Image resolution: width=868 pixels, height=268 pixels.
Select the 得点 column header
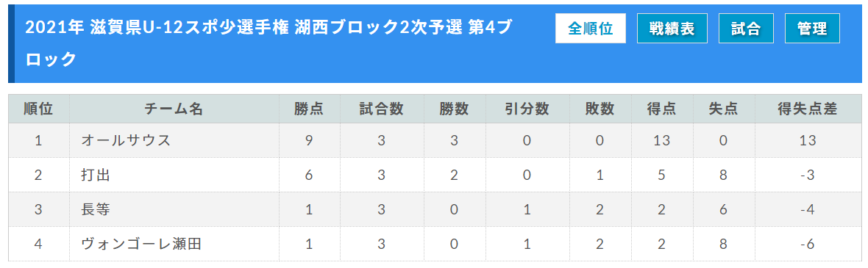click(661, 109)
